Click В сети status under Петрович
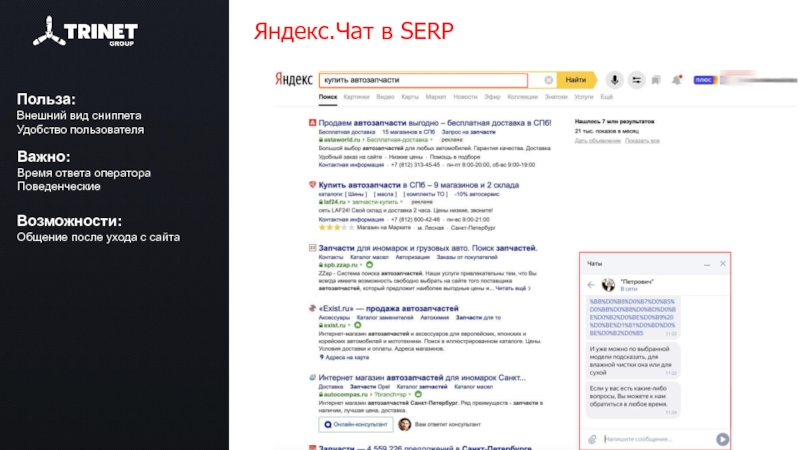Viewport: 800px width, 450px height. [x=629, y=289]
